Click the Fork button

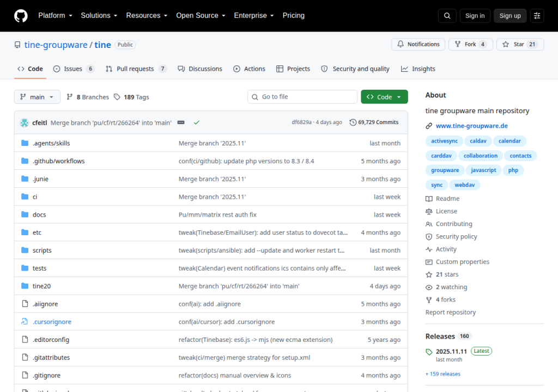[x=470, y=44]
